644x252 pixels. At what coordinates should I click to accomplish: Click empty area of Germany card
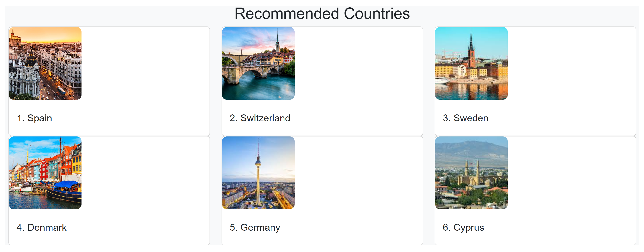click(357, 185)
